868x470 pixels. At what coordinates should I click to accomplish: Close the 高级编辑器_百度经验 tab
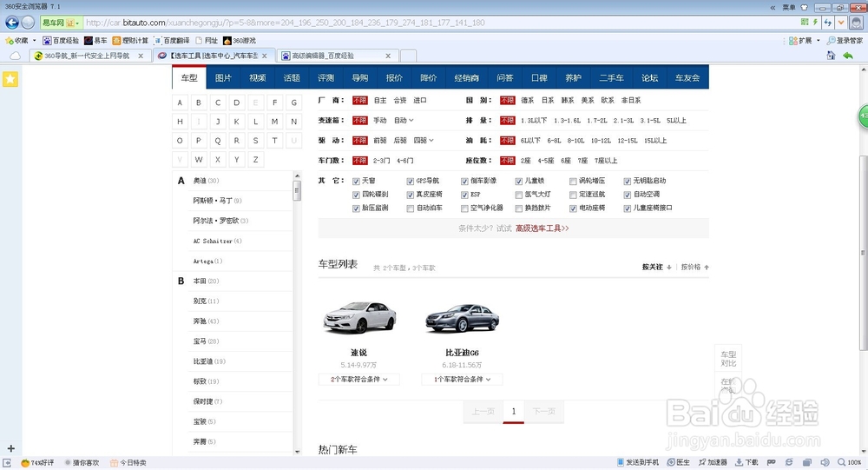[x=388, y=56]
